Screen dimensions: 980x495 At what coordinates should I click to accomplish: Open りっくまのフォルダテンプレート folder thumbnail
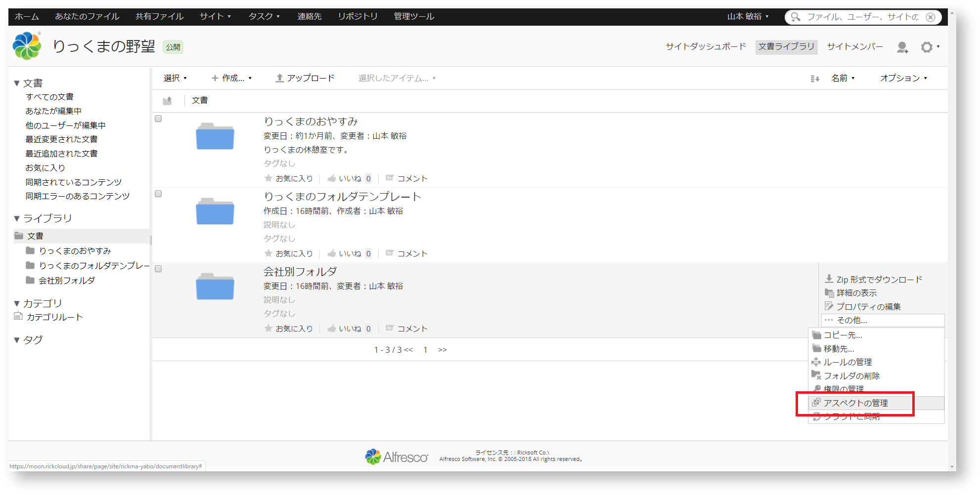215,211
